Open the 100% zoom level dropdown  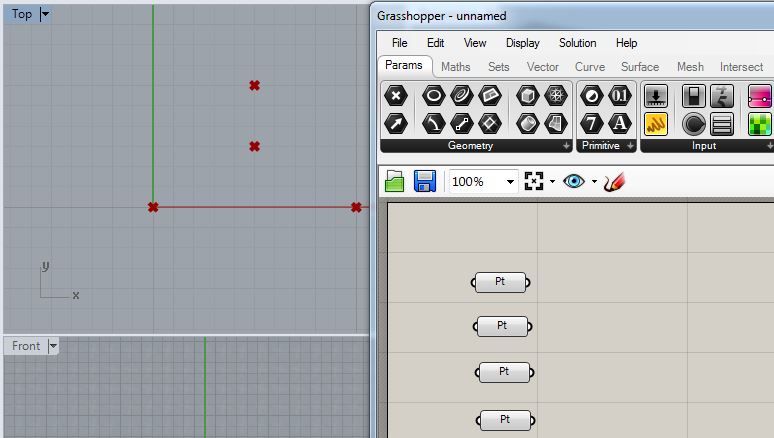(x=510, y=182)
